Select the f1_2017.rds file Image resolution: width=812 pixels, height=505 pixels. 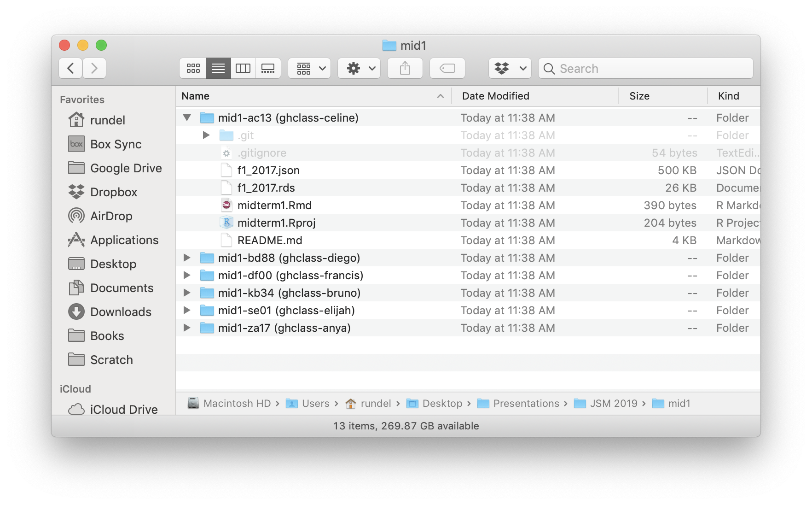[x=468, y=188]
